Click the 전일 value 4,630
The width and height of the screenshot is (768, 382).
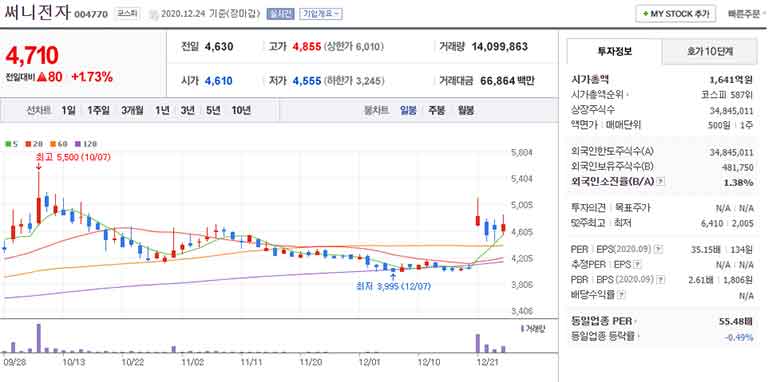(x=219, y=47)
